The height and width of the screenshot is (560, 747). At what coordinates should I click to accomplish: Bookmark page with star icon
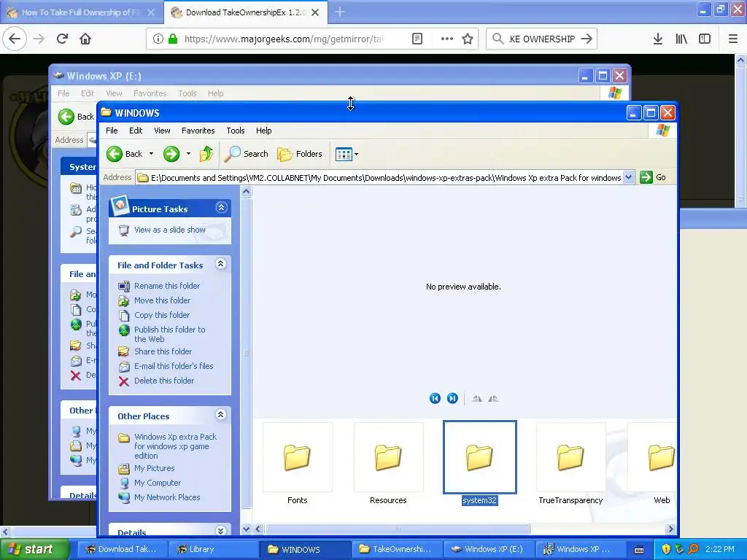click(468, 39)
